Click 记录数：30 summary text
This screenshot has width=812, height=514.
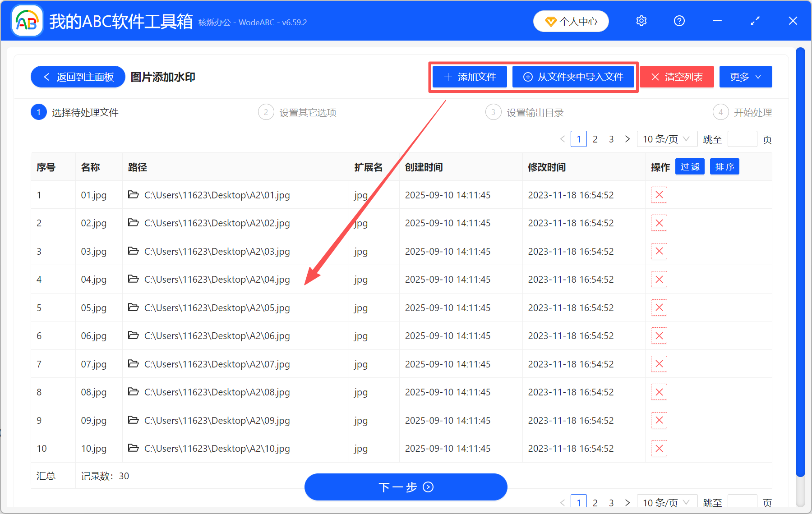pos(105,476)
